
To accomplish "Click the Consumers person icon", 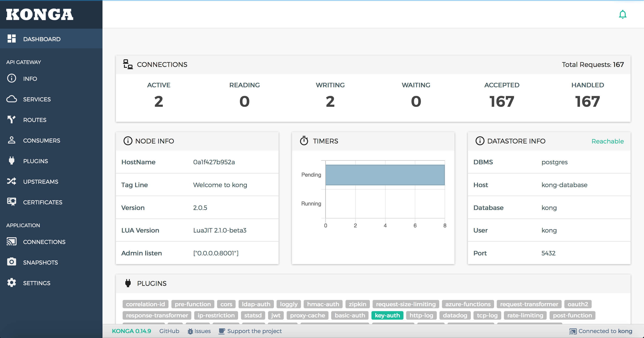I will [x=11, y=140].
